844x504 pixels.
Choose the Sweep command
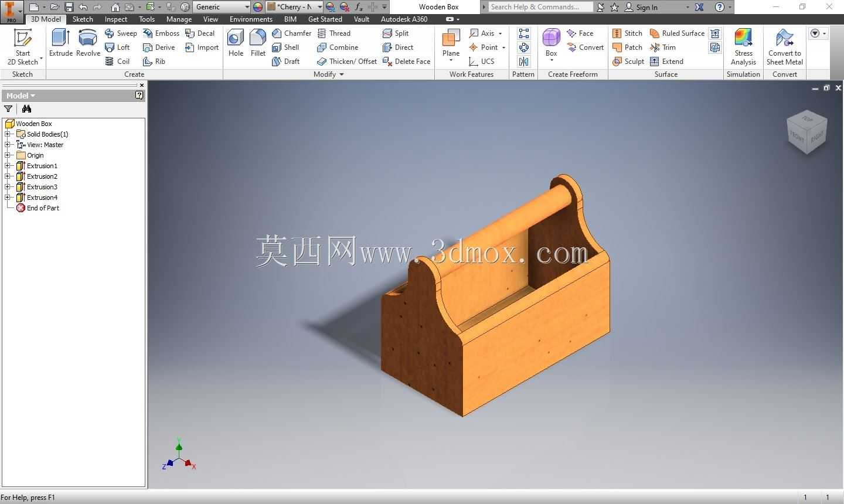click(121, 33)
